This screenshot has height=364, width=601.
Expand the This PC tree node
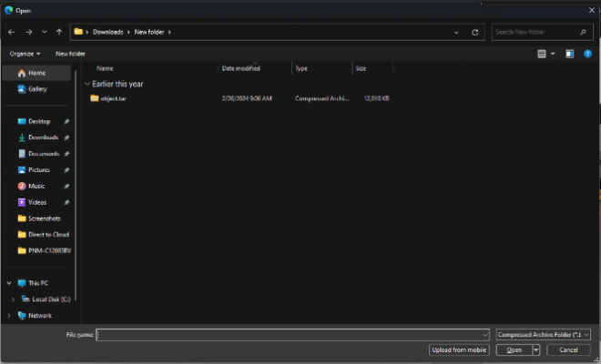tap(9, 283)
